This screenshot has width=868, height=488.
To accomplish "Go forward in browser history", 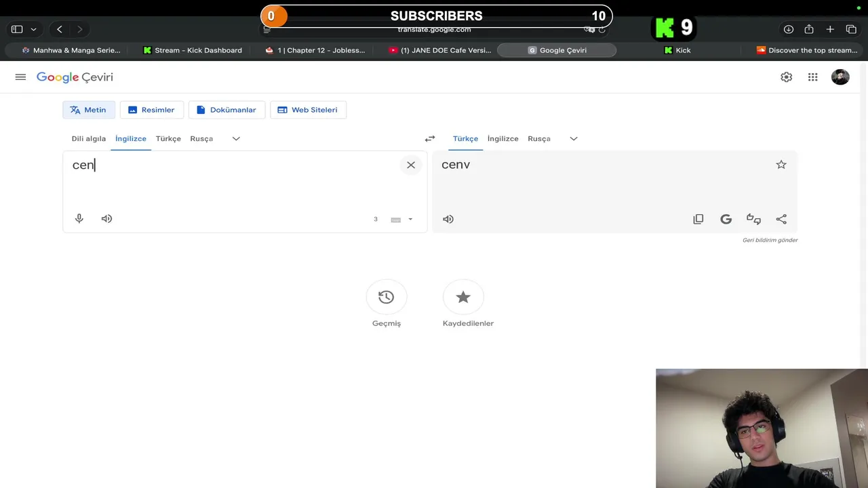I will pyautogui.click(x=80, y=29).
